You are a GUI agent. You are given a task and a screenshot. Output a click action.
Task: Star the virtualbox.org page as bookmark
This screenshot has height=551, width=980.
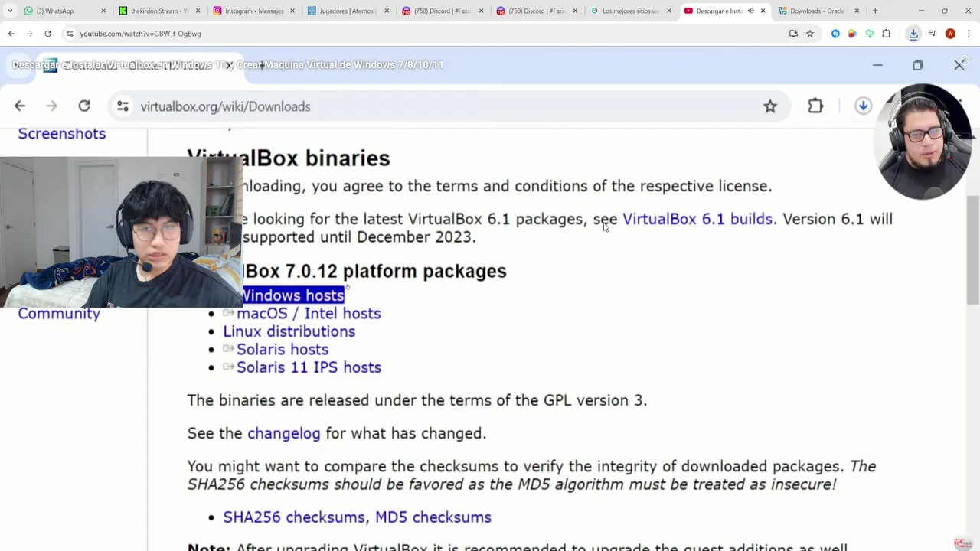coord(770,106)
